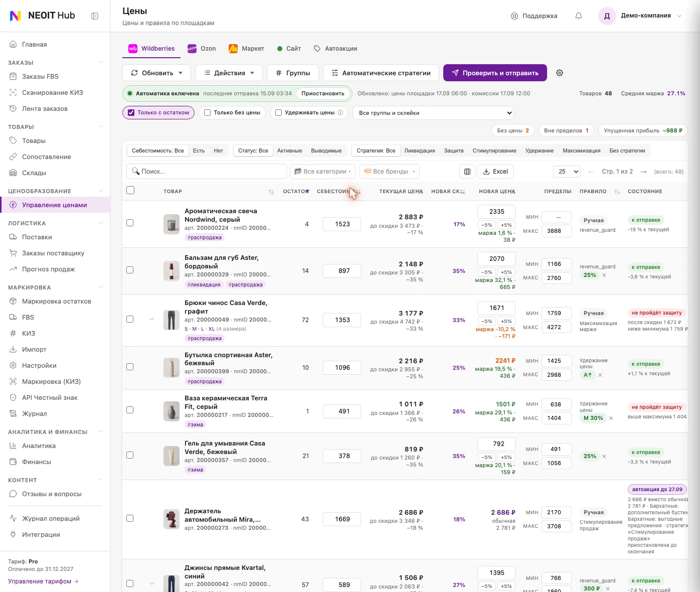Click the product search field
Screen dimensions: 700x592
click(207, 172)
